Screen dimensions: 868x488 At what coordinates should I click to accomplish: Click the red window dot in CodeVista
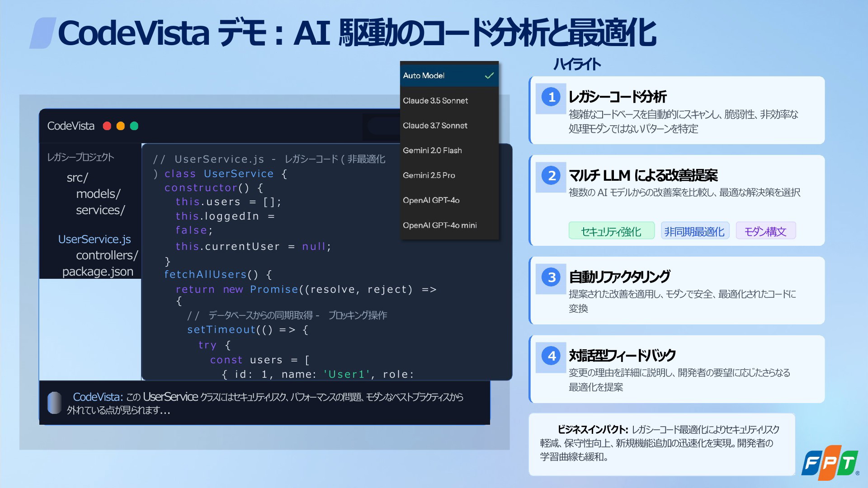(107, 126)
